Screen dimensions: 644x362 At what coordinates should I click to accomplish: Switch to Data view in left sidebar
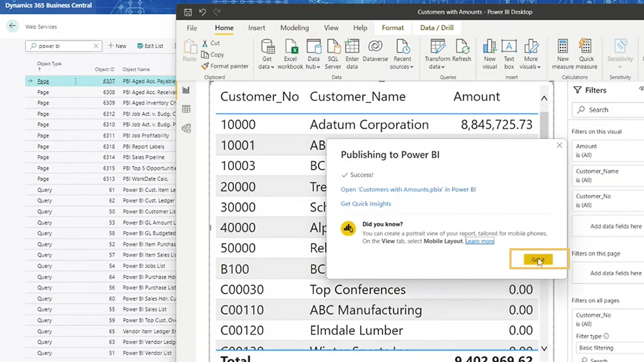pos(186,109)
